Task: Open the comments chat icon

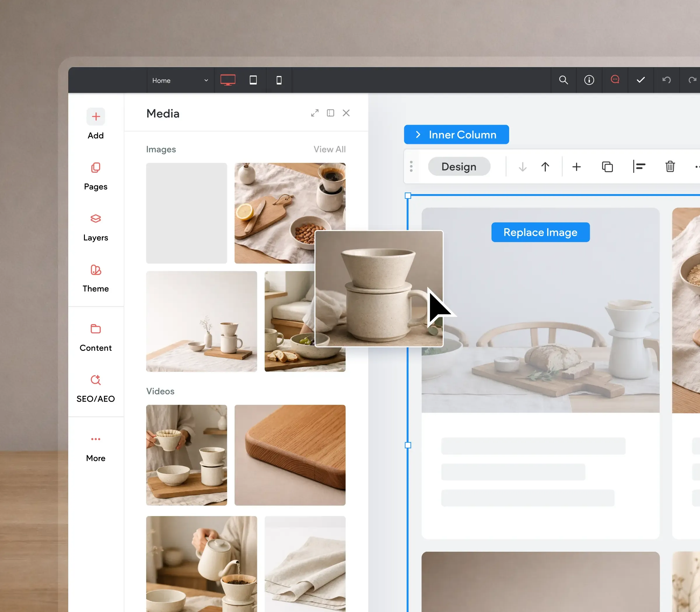Action: tap(615, 80)
